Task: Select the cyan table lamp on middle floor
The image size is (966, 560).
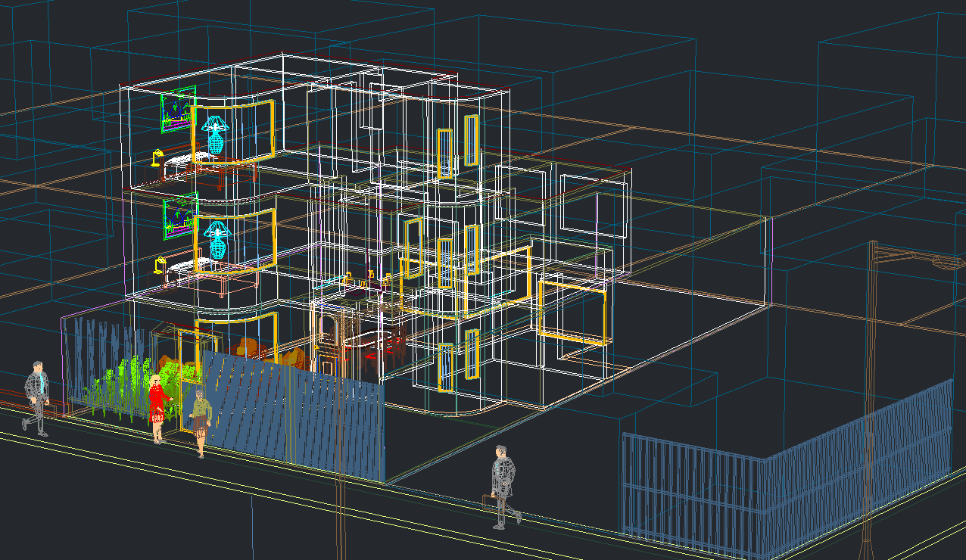Action: 218,239
